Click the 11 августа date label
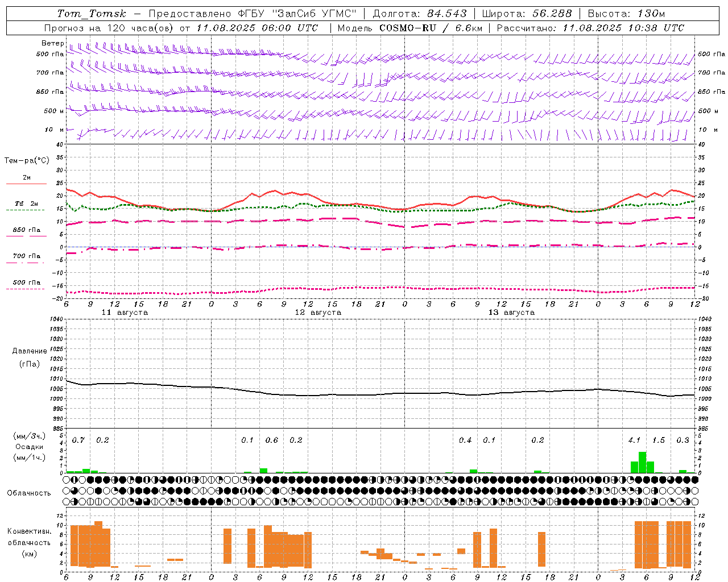This screenshot has width=728, height=582. [x=125, y=313]
